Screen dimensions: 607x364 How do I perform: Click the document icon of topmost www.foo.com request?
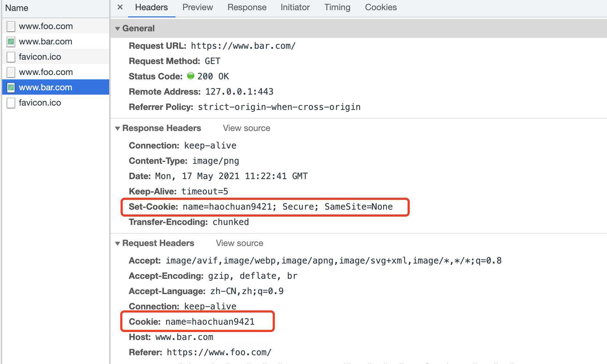pos(11,26)
